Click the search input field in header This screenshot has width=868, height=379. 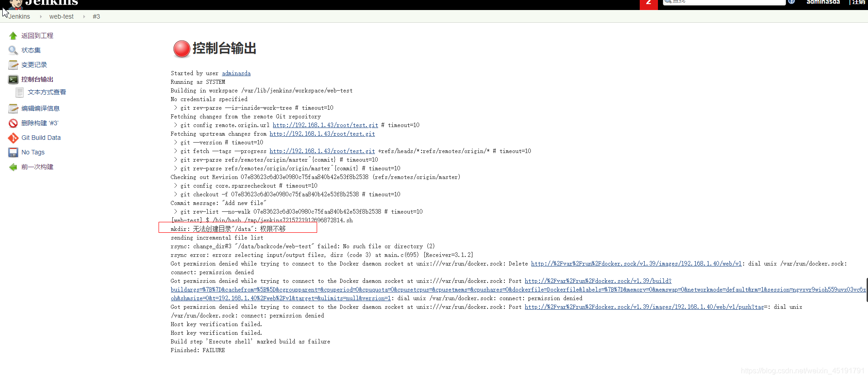click(724, 2)
